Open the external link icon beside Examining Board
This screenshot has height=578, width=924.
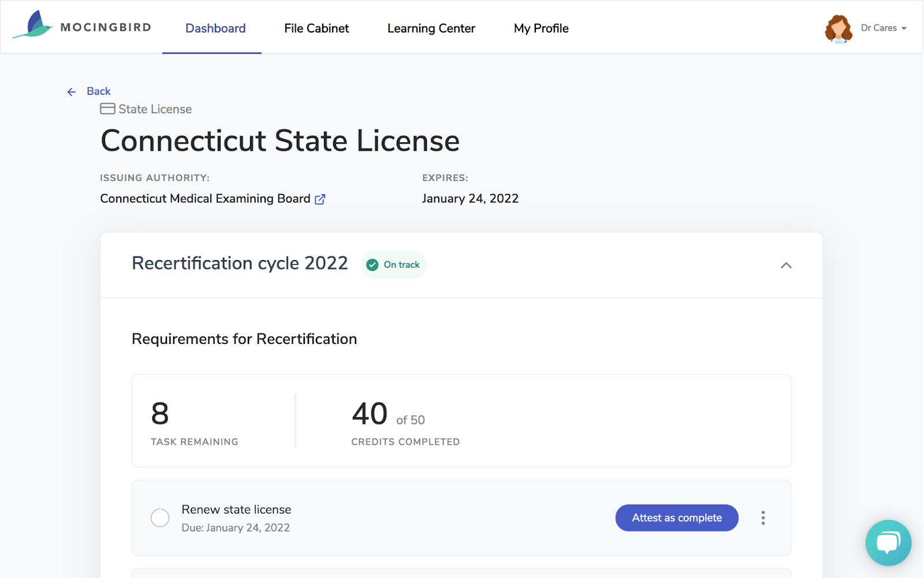point(320,199)
